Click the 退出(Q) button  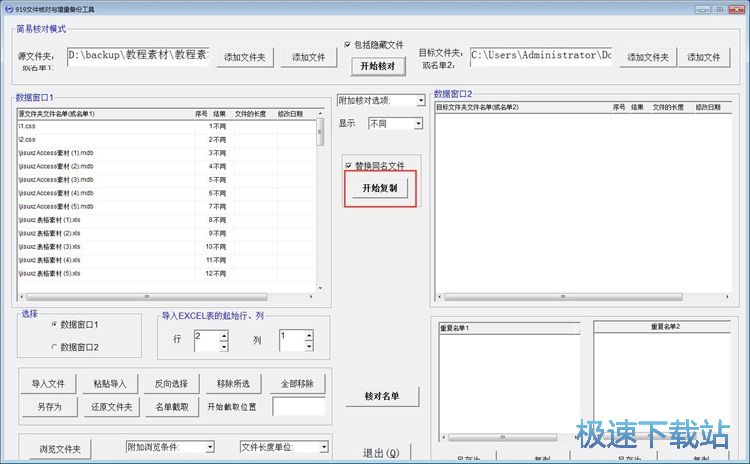coord(381,453)
